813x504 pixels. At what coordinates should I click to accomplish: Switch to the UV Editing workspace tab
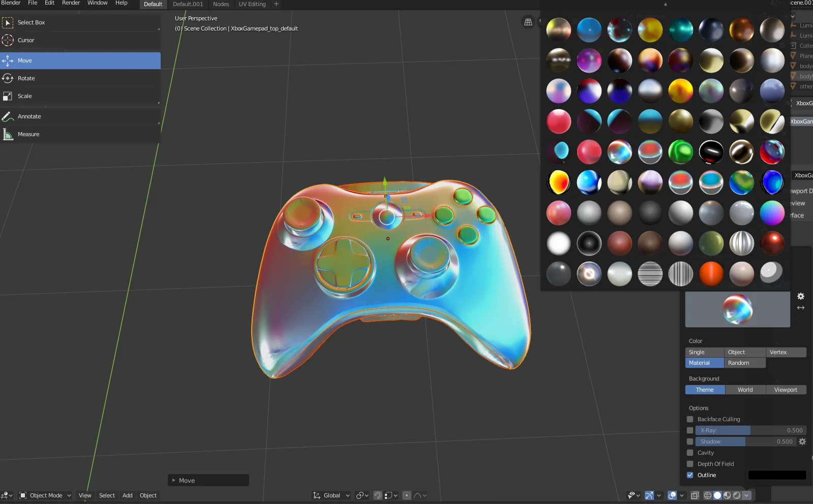(x=252, y=4)
